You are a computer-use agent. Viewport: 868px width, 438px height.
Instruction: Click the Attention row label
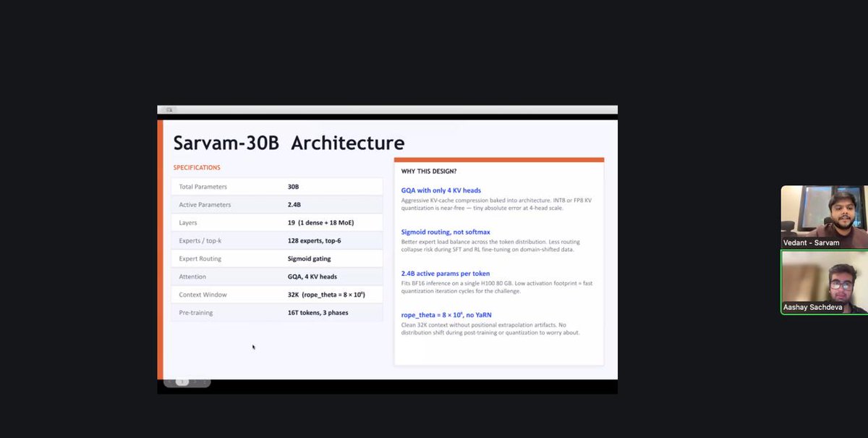coord(192,277)
